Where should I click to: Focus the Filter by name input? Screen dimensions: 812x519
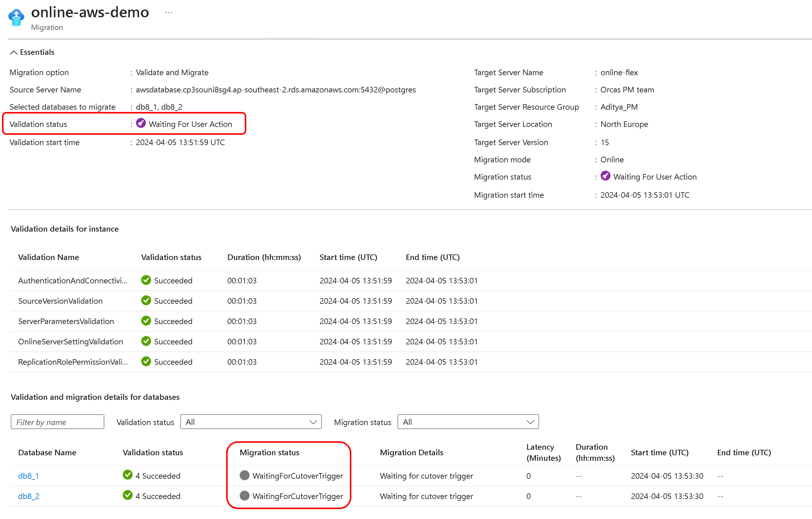(57, 422)
